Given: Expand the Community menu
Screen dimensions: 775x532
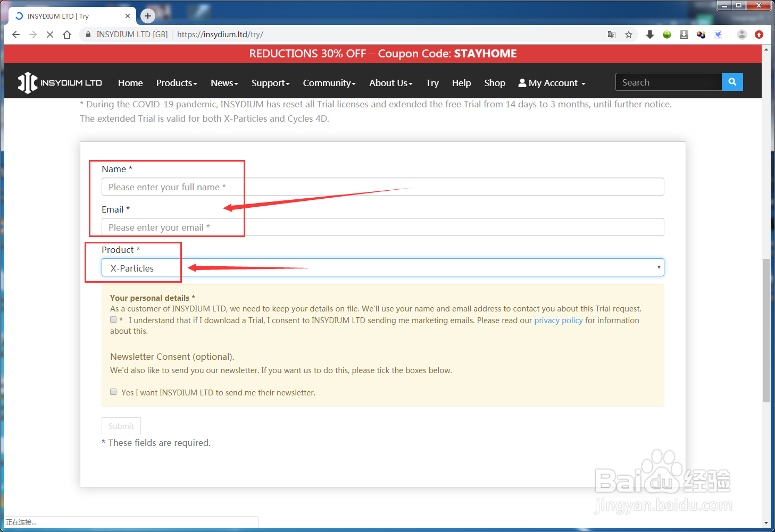Looking at the screenshot, I should pyautogui.click(x=329, y=83).
